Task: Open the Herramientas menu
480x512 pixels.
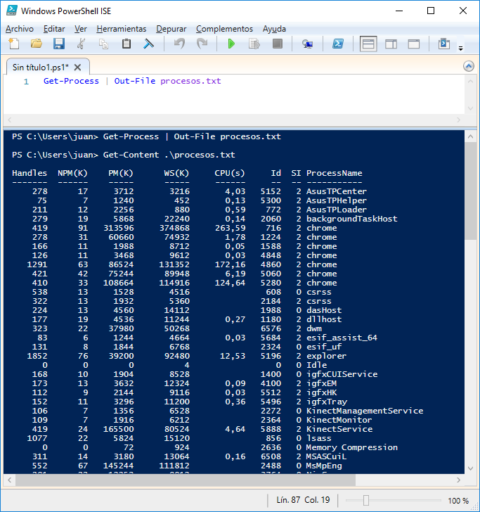Action: pos(121,29)
